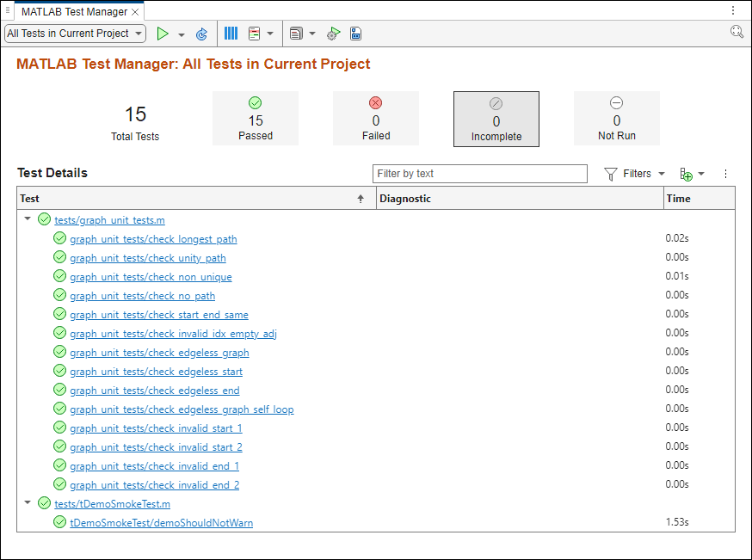Open Test Details vertical dots menu
This screenshot has height=560, width=752.
(x=725, y=174)
